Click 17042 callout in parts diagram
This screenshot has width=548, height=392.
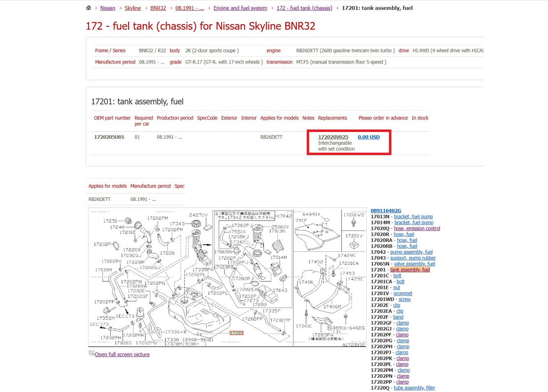pos(285,216)
